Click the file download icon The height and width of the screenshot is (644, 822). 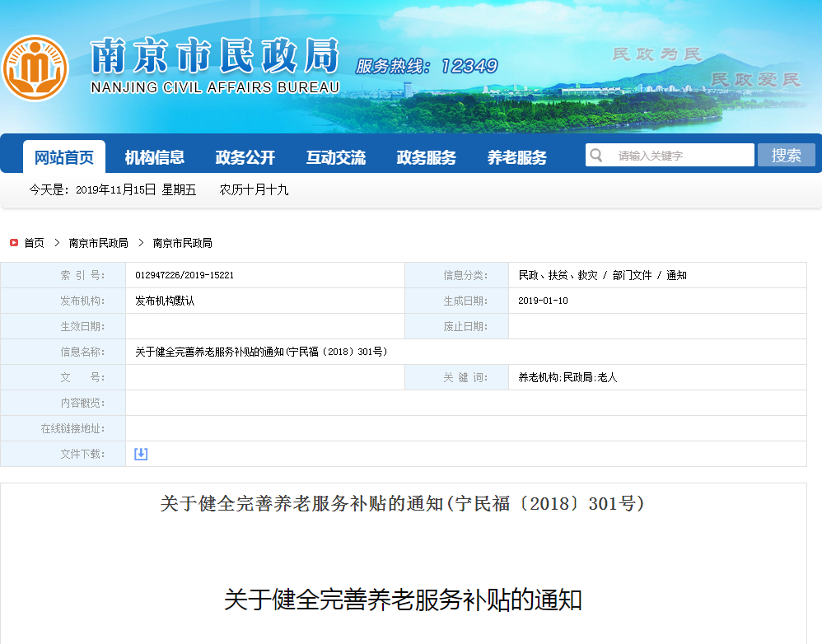click(141, 454)
